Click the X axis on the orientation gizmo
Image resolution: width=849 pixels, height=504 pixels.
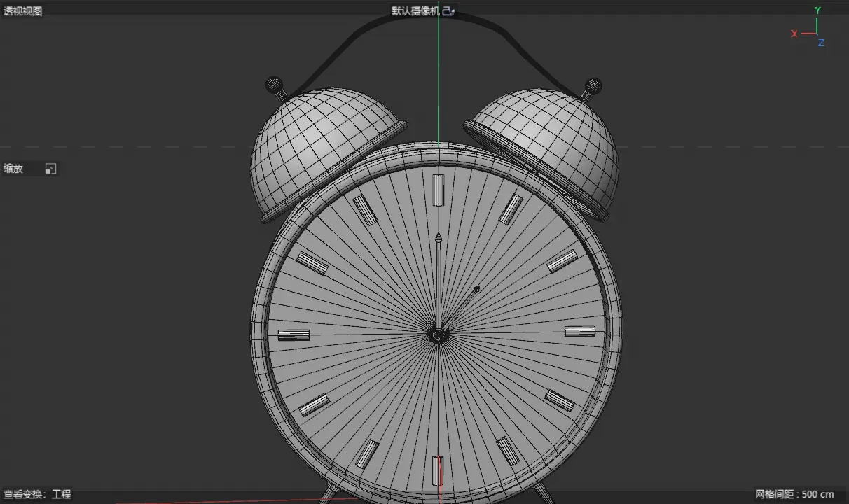794,34
